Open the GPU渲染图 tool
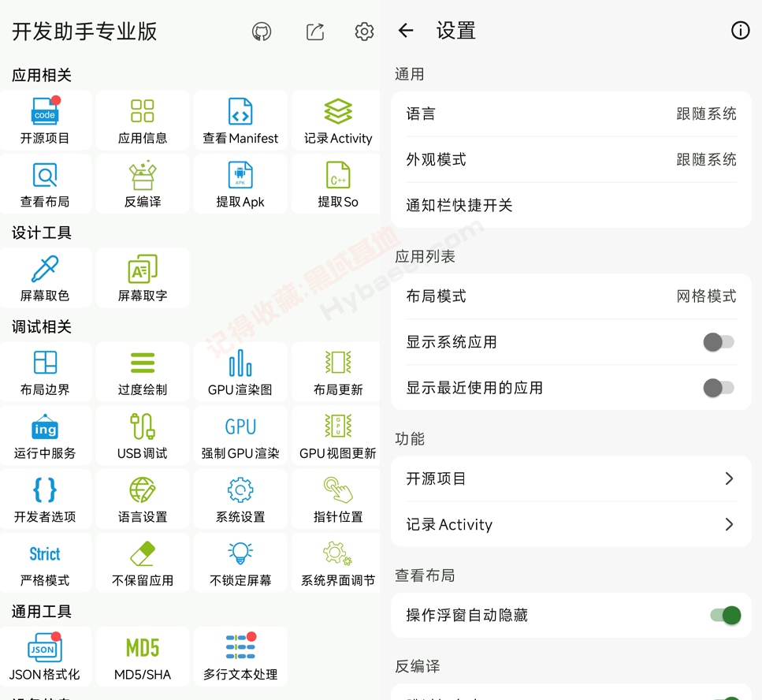This screenshot has height=700, width=762. coord(240,372)
